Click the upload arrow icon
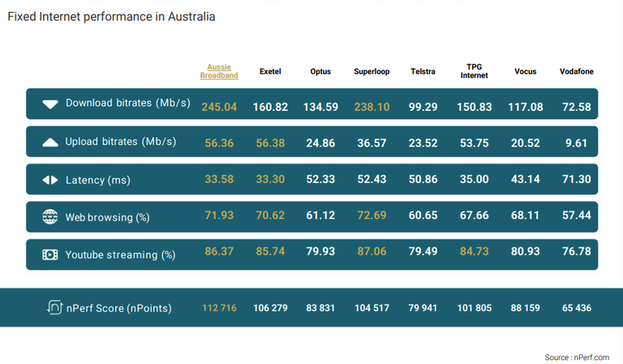 tap(50, 143)
